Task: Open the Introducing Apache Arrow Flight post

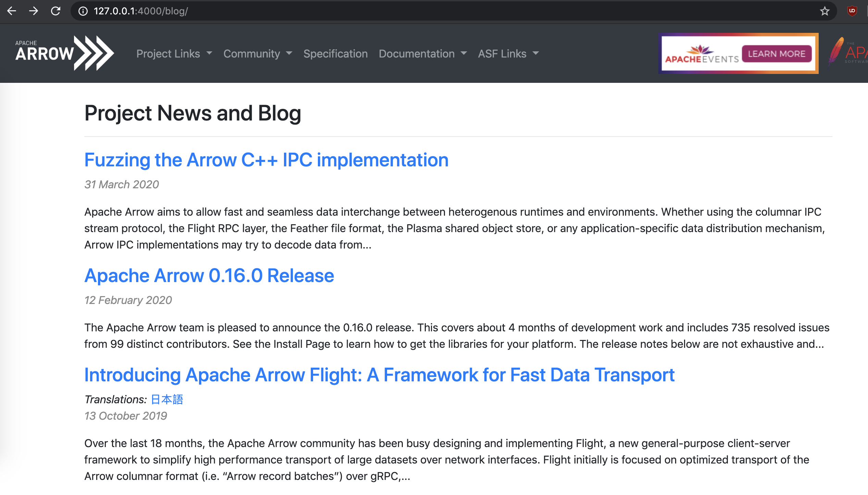Action: coord(379,375)
